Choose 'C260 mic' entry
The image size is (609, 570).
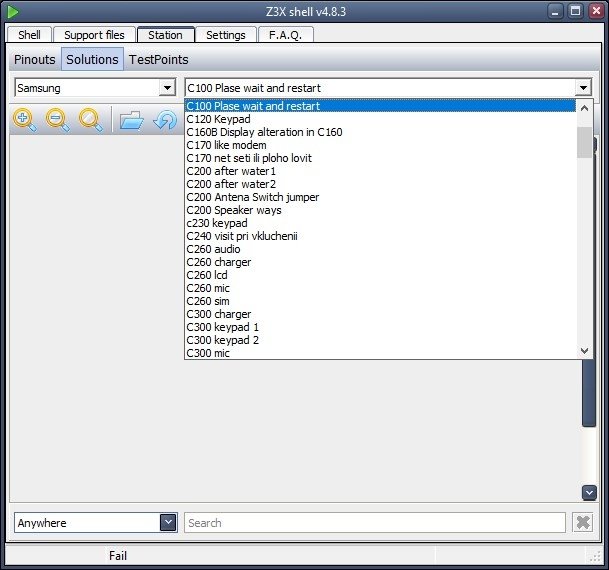click(x=380, y=288)
